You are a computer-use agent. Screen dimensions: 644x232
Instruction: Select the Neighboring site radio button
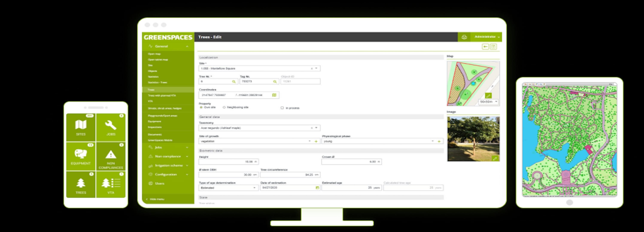point(224,108)
